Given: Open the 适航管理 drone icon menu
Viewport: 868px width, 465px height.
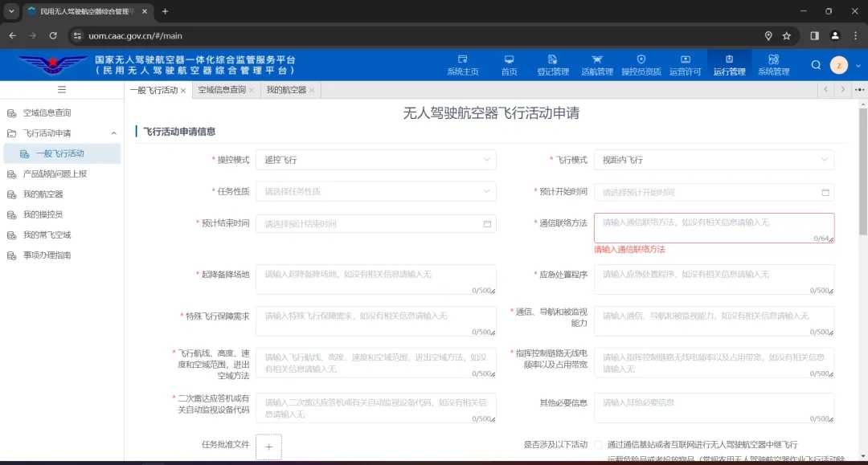Looking at the screenshot, I should (x=596, y=65).
